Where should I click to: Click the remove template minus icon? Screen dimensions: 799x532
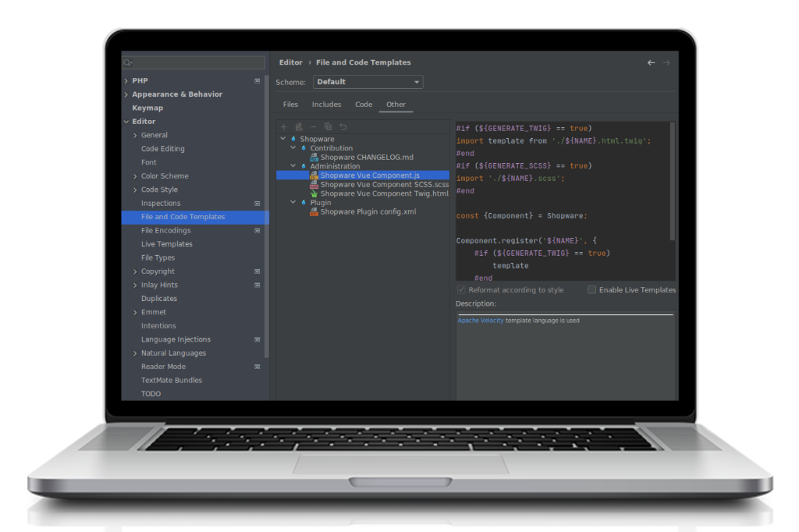click(x=314, y=127)
